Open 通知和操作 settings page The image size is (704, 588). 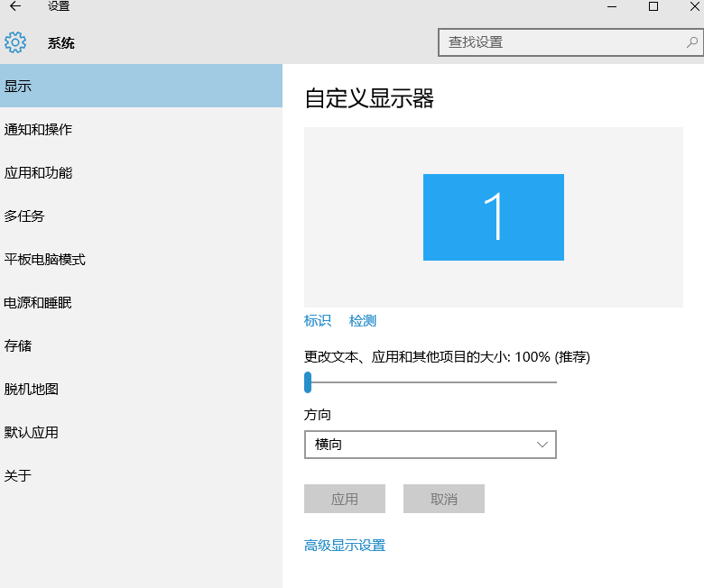[x=38, y=130]
